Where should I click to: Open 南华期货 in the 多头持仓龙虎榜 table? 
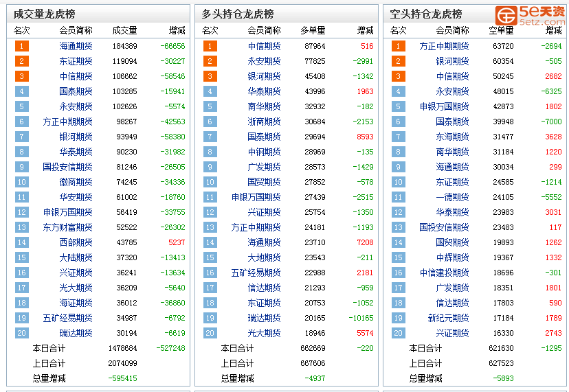pos(264,106)
